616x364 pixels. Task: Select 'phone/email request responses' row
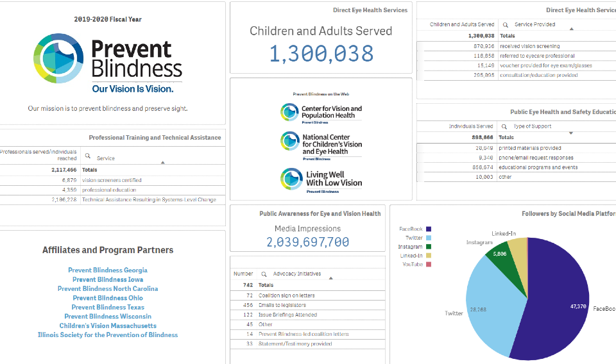click(516, 158)
